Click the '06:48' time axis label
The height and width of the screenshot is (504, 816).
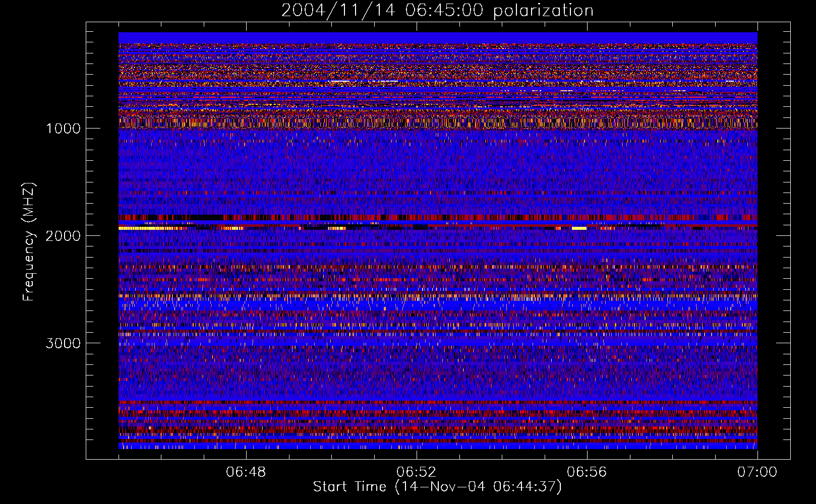(246, 472)
